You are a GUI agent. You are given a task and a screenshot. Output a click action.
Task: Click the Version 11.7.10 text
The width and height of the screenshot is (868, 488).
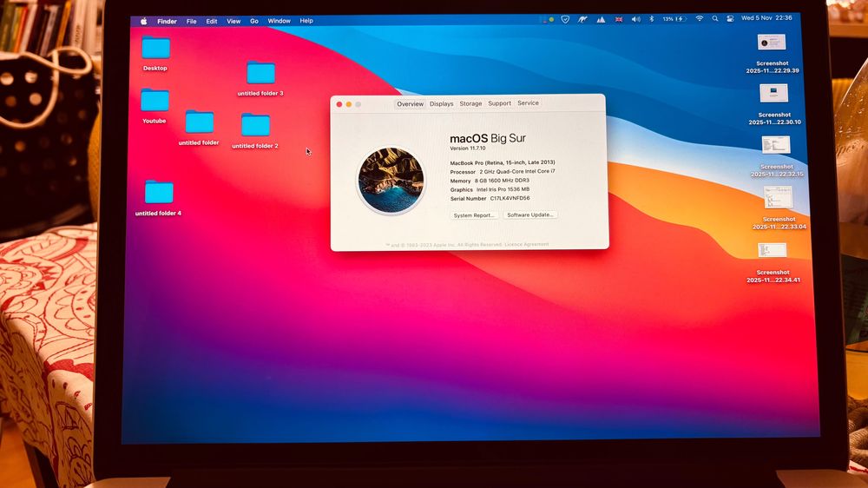[468, 148]
